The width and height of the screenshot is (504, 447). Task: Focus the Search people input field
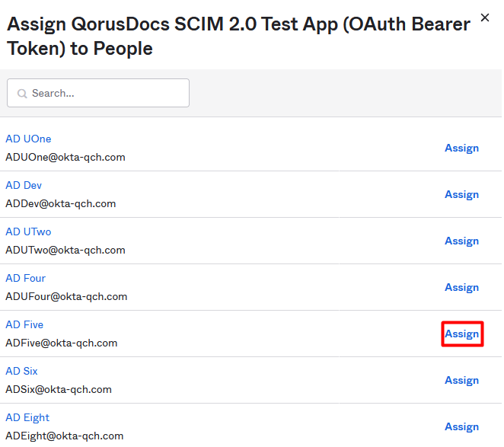(x=98, y=93)
